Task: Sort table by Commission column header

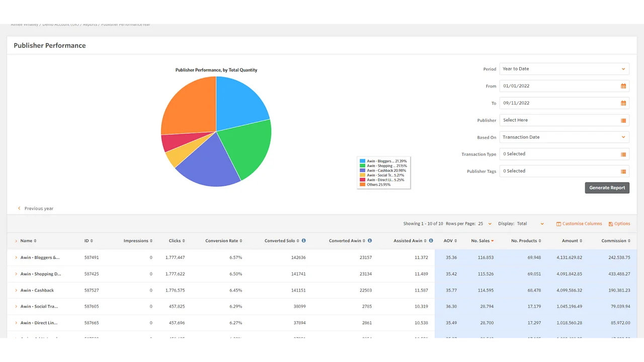Action: [615, 241]
